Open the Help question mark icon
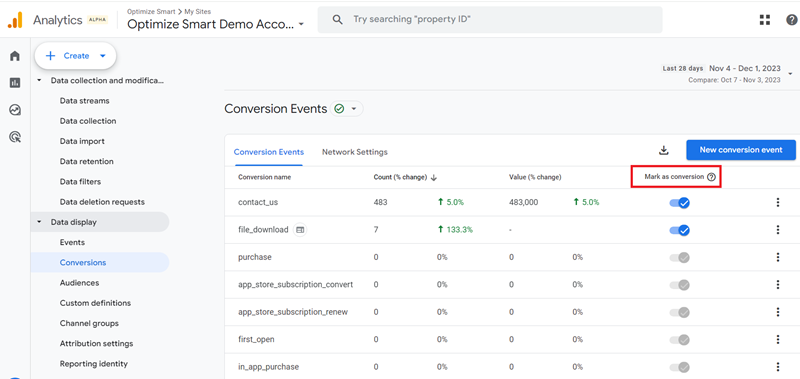 tap(791, 20)
